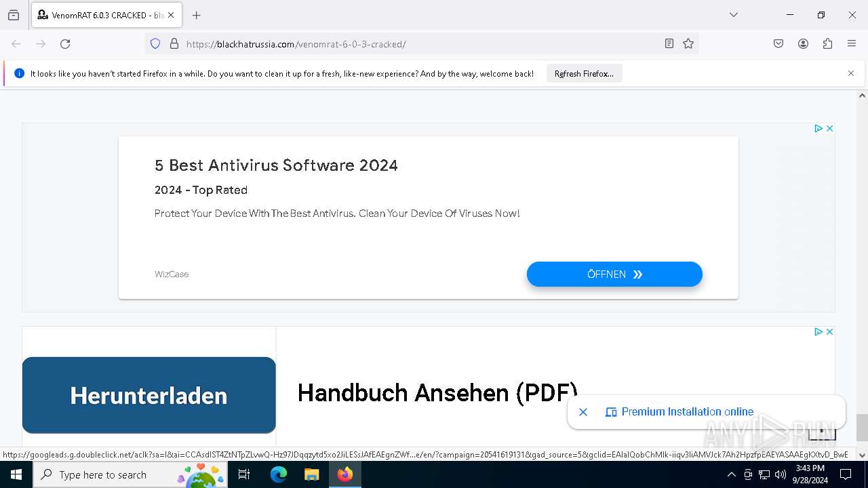Click the ÖFFNEN button
This screenshot has width=868, height=488.
(x=614, y=274)
